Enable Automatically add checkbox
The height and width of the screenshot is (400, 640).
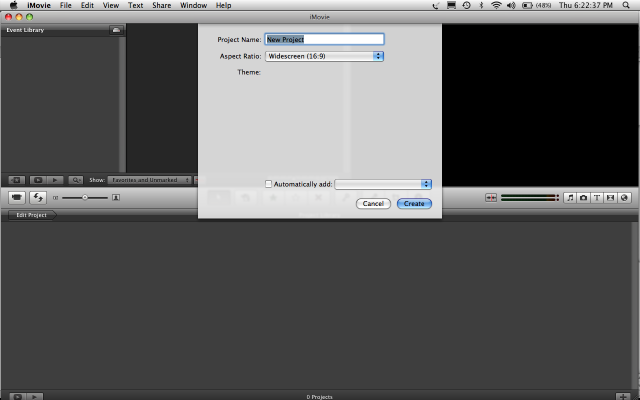[268, 184]
